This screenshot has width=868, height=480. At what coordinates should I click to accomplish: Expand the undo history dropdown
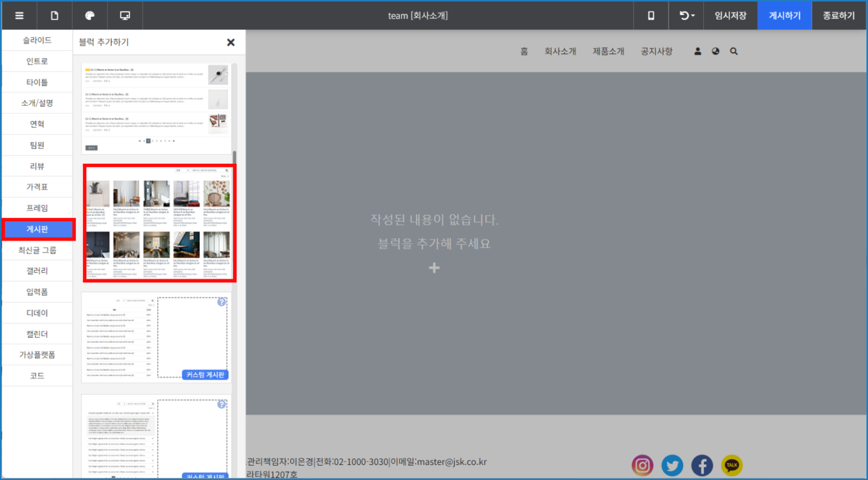(x=687, y=16)
